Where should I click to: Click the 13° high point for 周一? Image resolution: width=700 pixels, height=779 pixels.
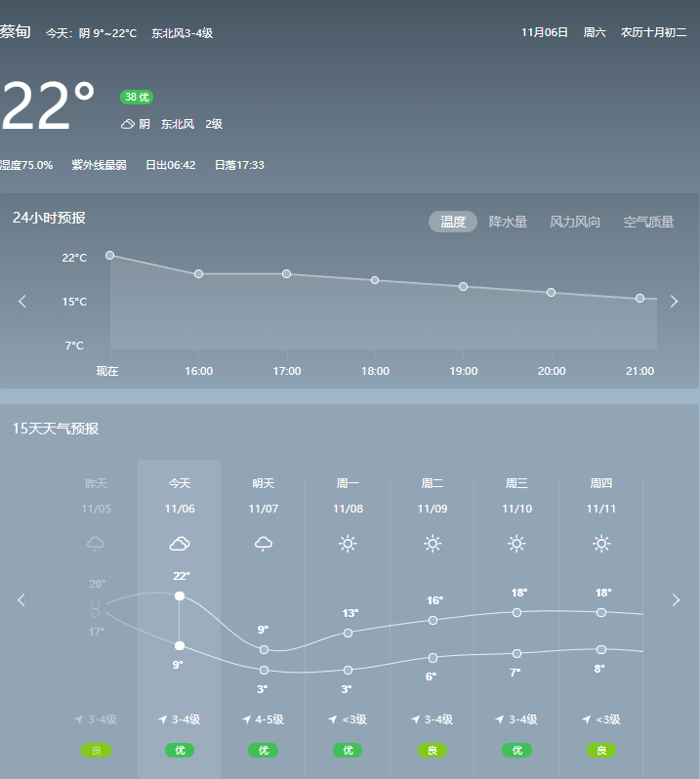[x=348, y=633]
